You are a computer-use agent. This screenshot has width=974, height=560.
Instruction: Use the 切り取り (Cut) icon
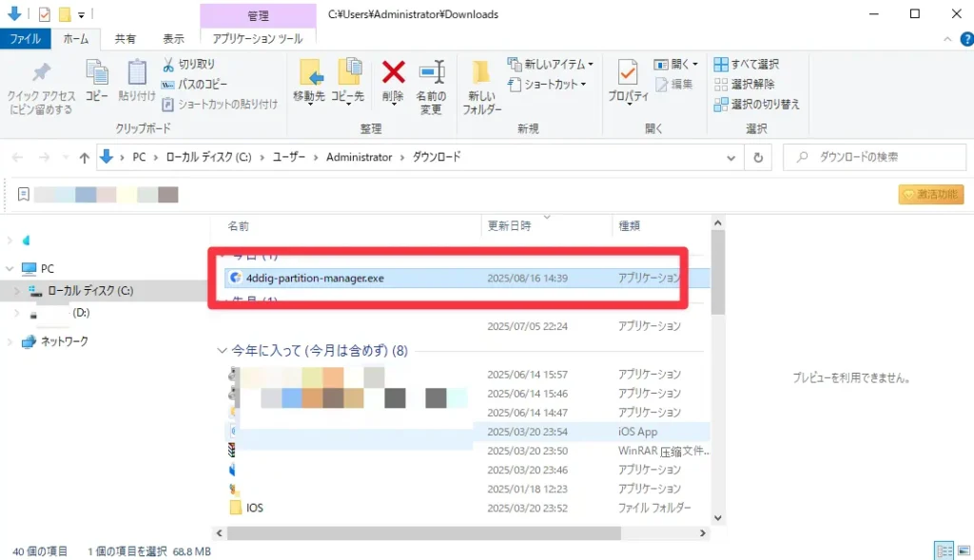(x=168, y=63)
